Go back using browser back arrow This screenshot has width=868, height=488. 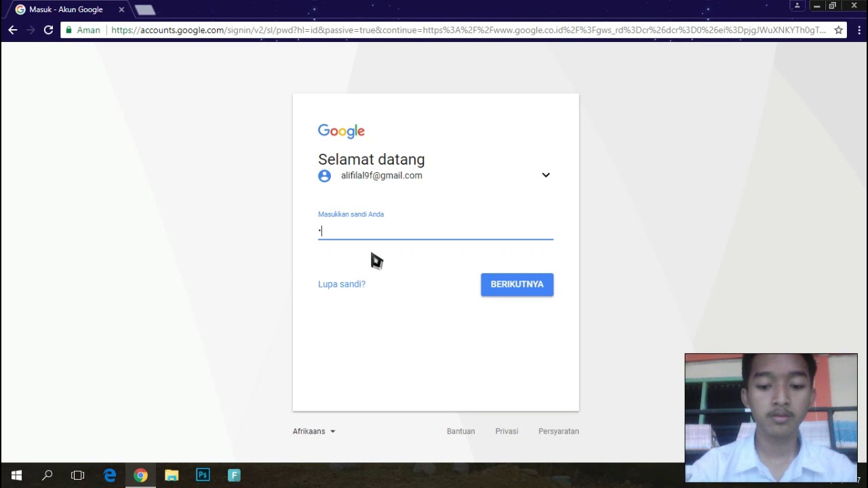tap(13, 30)
